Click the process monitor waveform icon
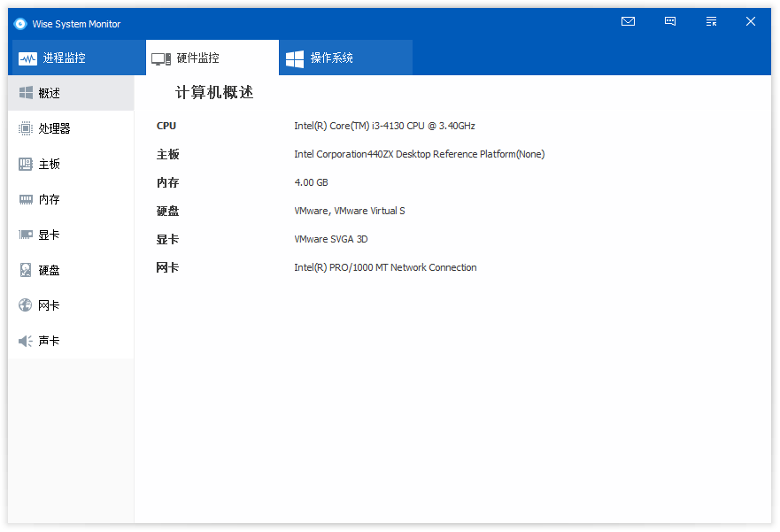The width and height of the screenshot is (780, 532). 27,58
